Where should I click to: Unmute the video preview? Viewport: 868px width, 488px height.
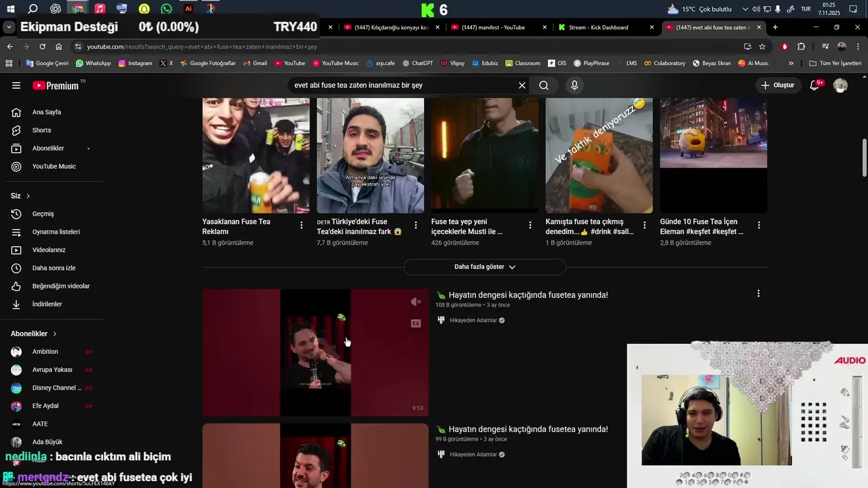tap(416, 302)
